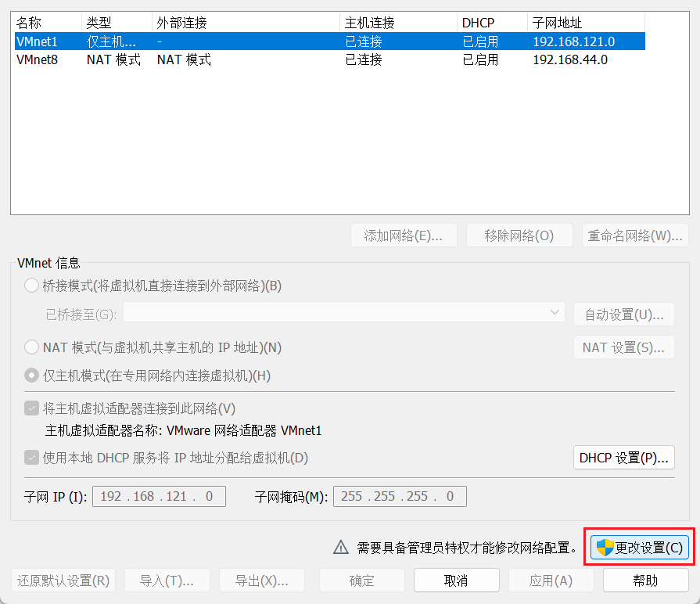This screenshot has height=604, width=700.
Task: Select the VMnet8 NAT 模式 row
Action: [x=327, y=59]
